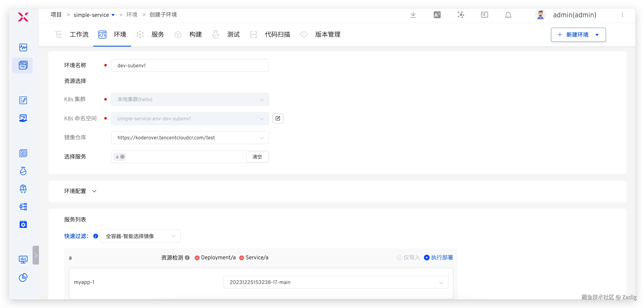Click the 环境名称 input field
Image resolution: width=644 pixels, height=308 pixels.
190,65
